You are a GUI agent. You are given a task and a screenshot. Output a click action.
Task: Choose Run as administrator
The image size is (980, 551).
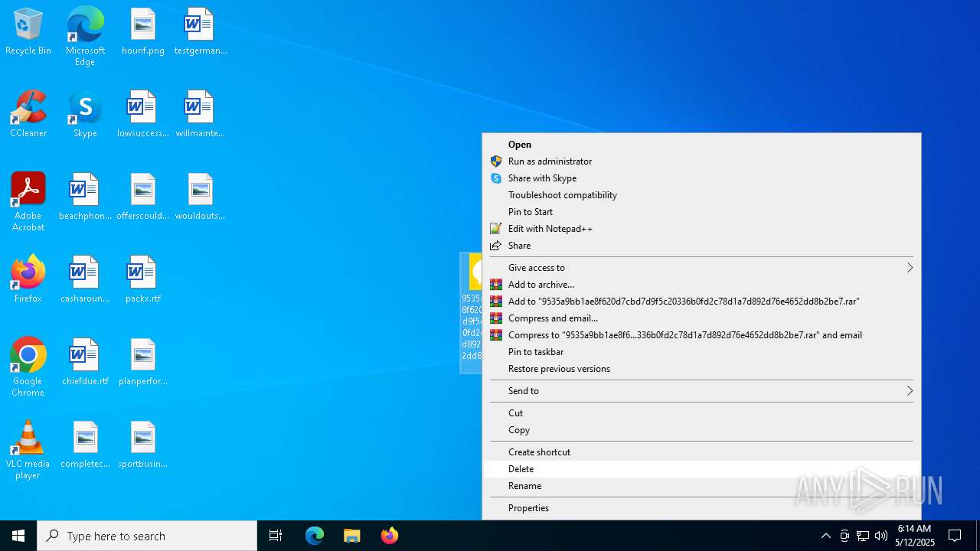(701, 161)
